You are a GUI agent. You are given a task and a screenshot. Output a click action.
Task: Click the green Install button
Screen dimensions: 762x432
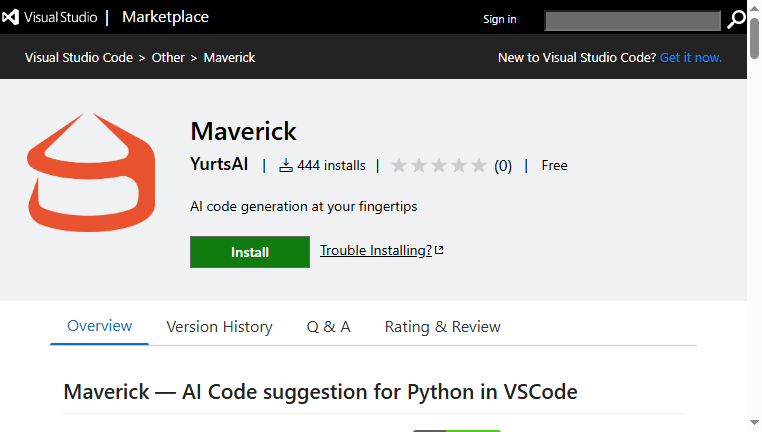250,252
